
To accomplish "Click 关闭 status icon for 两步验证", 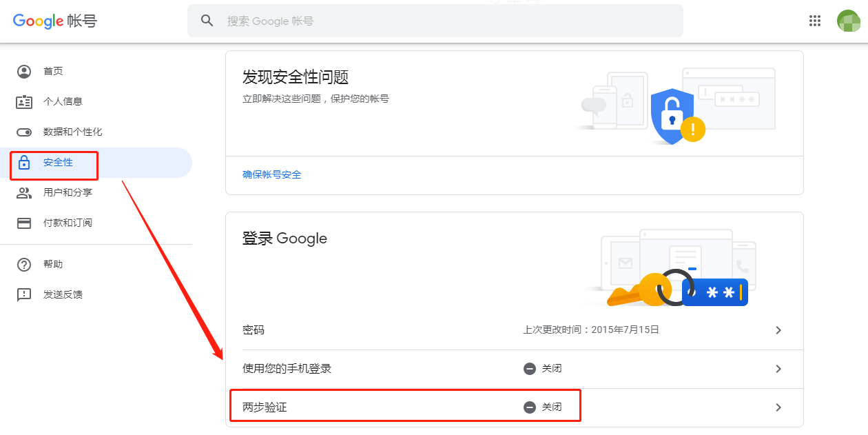I will (x=530, y=407).
